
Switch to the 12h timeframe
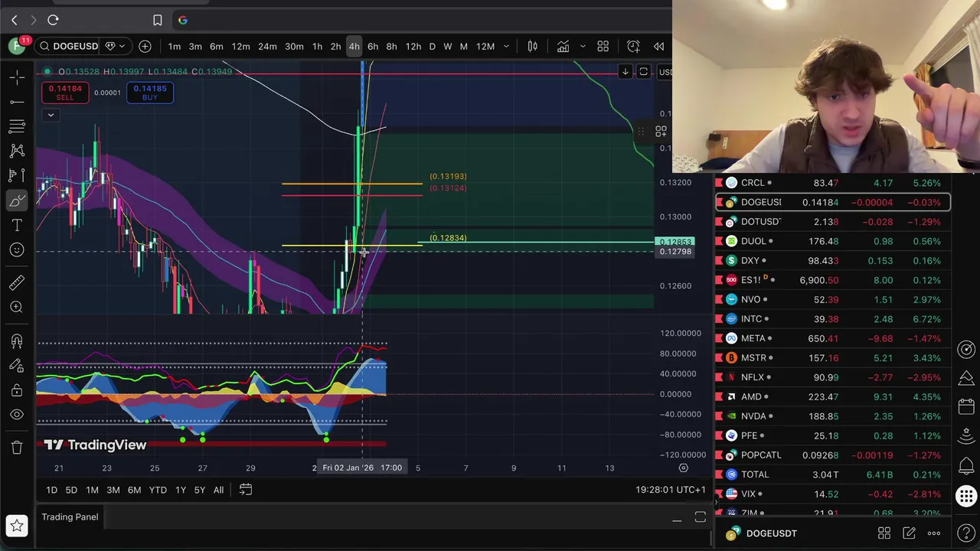click(x=413, y=47)
